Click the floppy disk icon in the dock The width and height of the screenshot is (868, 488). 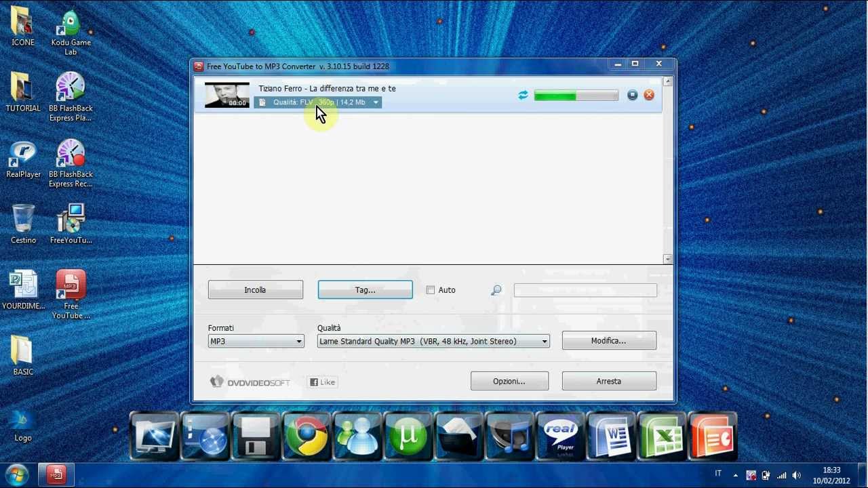tap(256, 436)
